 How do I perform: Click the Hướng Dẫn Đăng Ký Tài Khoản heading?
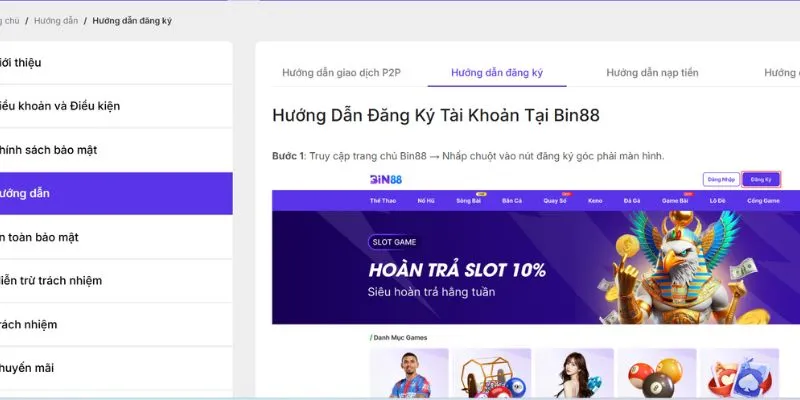[x=436, y=115]
